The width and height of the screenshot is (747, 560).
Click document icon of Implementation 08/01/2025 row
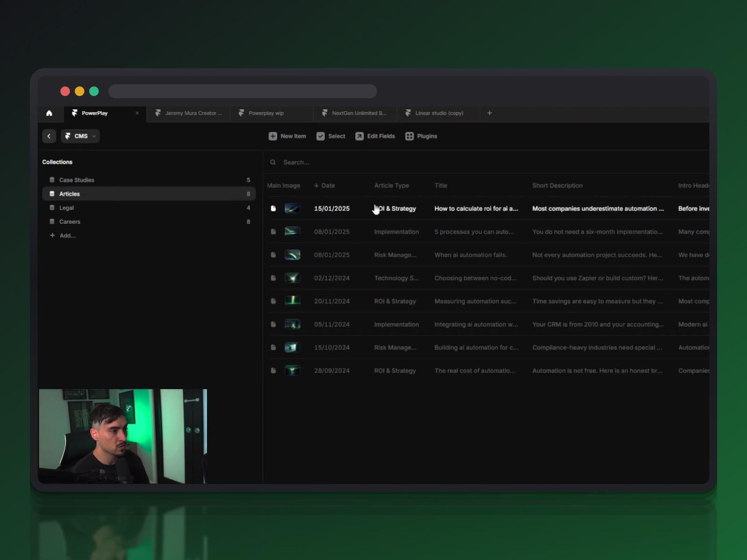273,231
